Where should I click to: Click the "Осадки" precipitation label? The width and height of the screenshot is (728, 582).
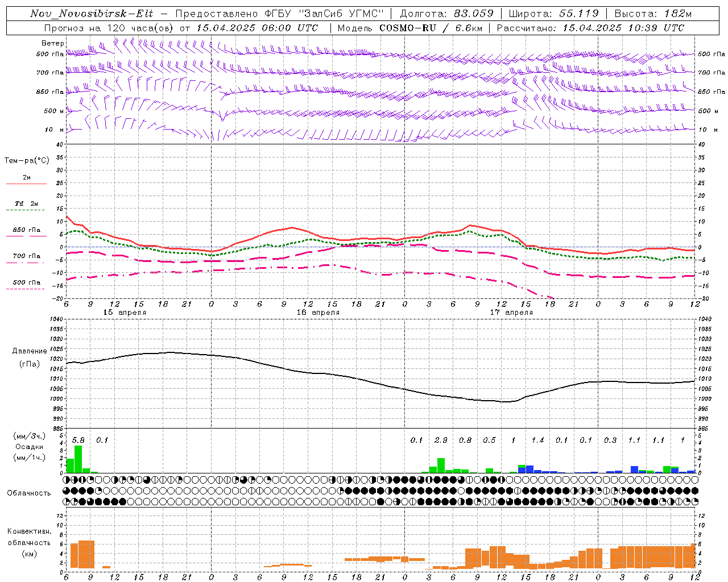pyautogui.click(x=29, y=447)
